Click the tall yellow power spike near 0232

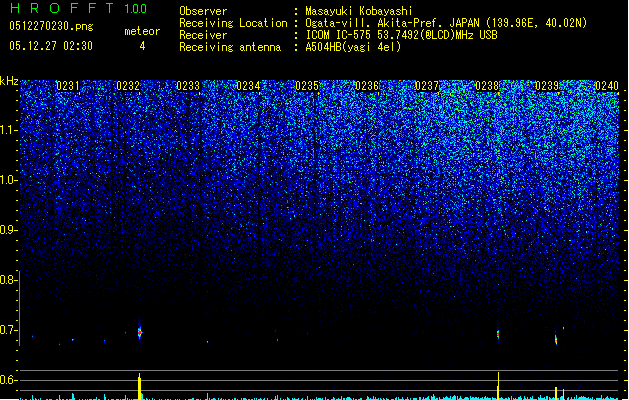click(x=140, y=386)
